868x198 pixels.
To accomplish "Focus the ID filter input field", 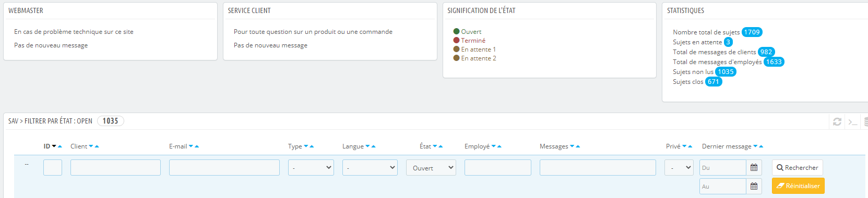I will pyautogui.click(x=53, y=167).
